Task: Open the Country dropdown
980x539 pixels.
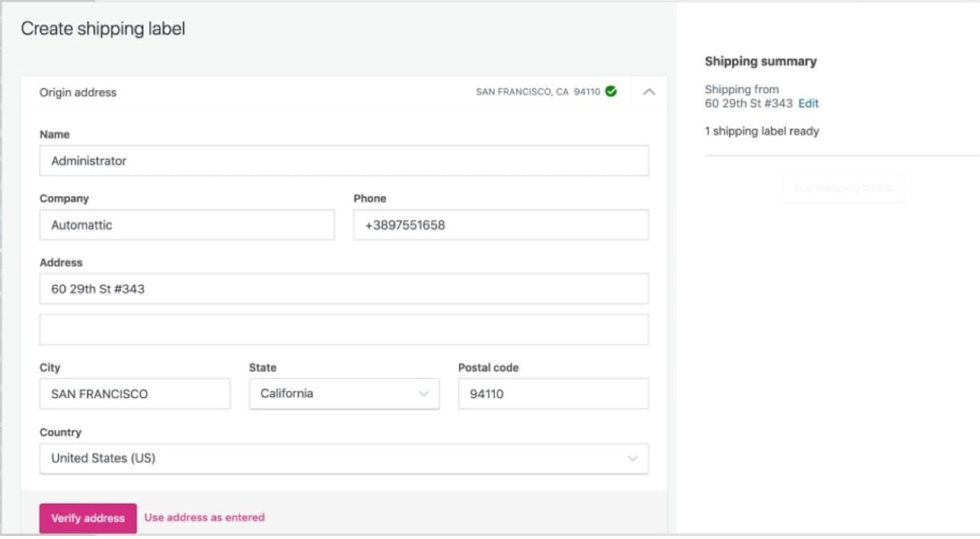Action: [x=344, y=458]
